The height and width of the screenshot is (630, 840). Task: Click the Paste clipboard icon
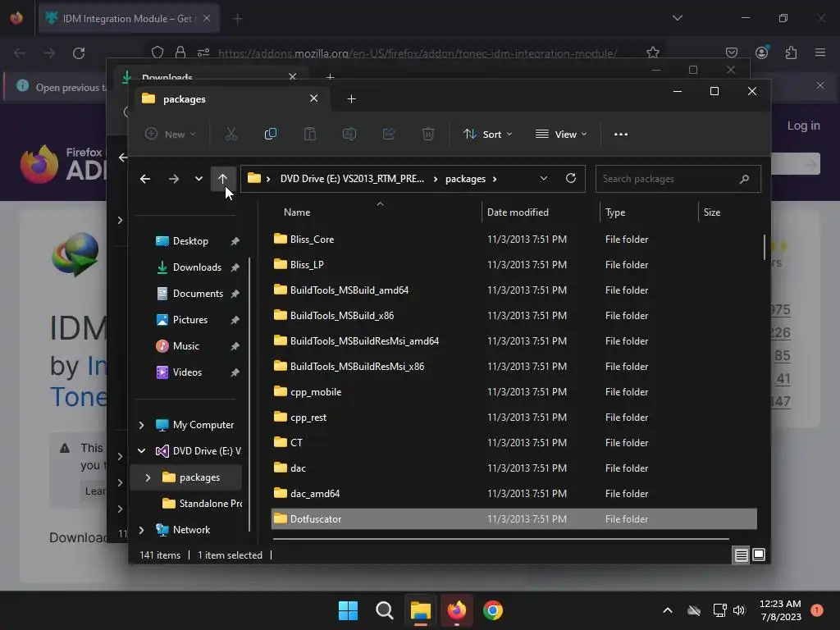click(309, 134)
